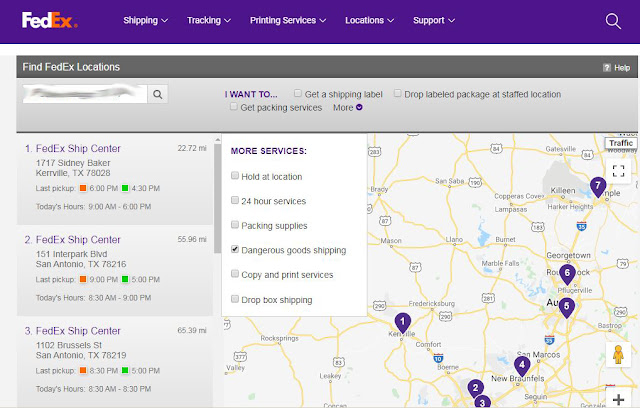
Task: Click orange Express indicator beside 8:30 PM pickup
Action: click(x=83, y=370)
